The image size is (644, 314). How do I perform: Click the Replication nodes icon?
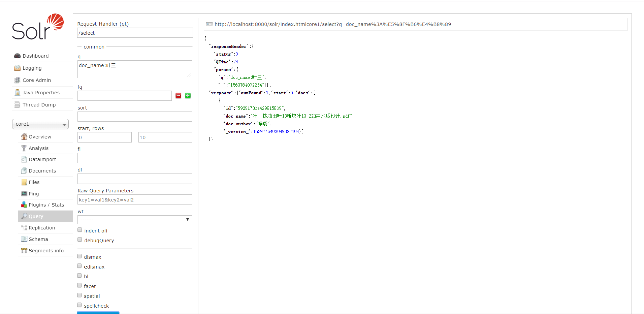pyautogui.click(x=24, y=228)
